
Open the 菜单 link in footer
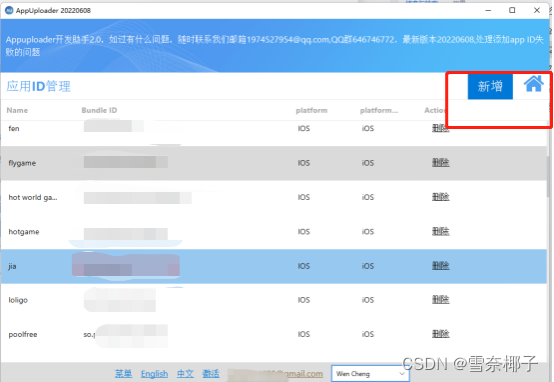coord(123,374)
